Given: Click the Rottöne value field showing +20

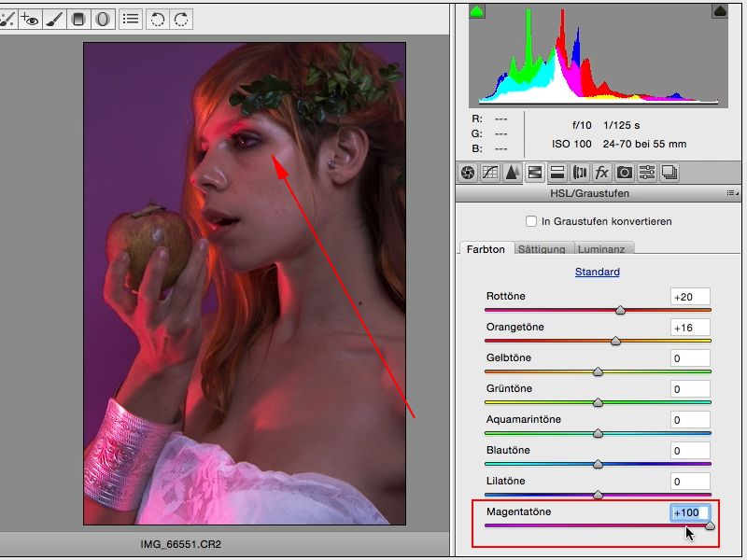Looking at the screenshot, I should pyautogui.click(x=690, y=297).
